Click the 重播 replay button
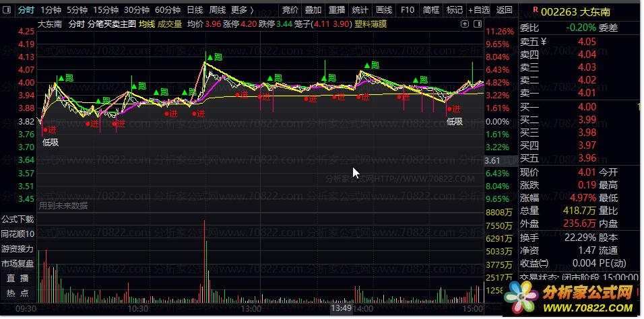This screenshot has width=644, height=319. click(x=337, y=10)
